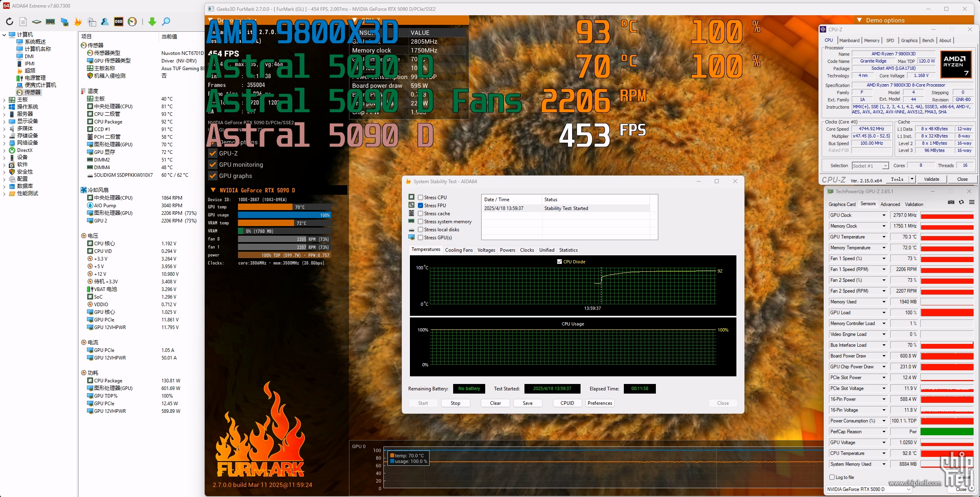
Task: Enable the Stress CPU checkbox
Action: [x=421, y=197]
